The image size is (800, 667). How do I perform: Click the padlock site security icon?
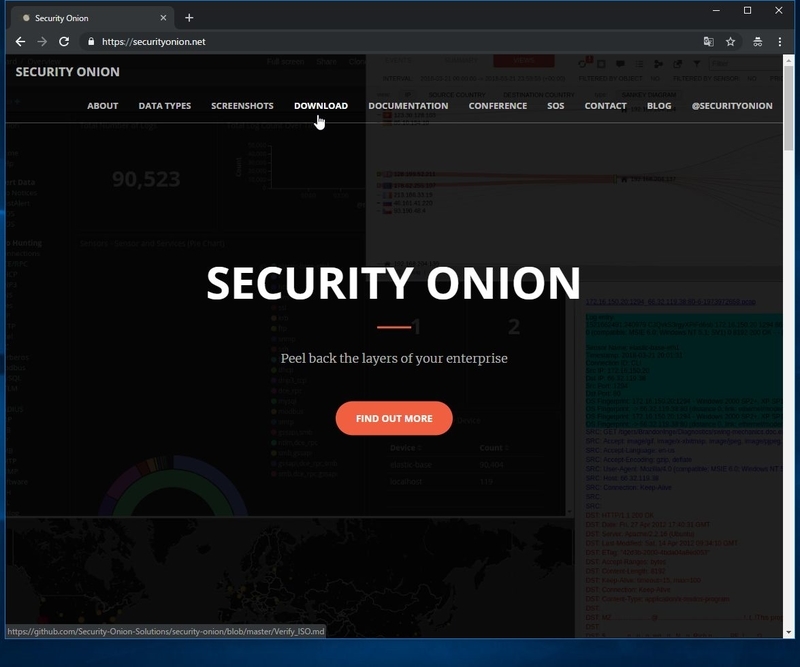tap(91, 42)
